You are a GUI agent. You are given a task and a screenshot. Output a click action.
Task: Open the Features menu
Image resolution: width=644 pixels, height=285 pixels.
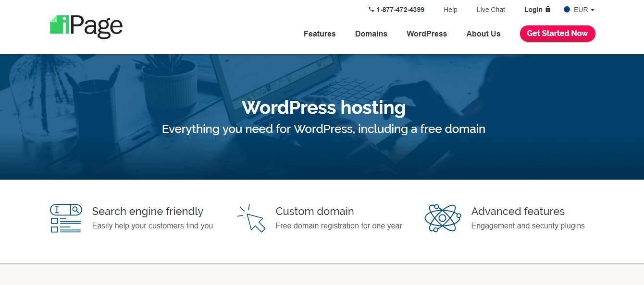(320, 34)
